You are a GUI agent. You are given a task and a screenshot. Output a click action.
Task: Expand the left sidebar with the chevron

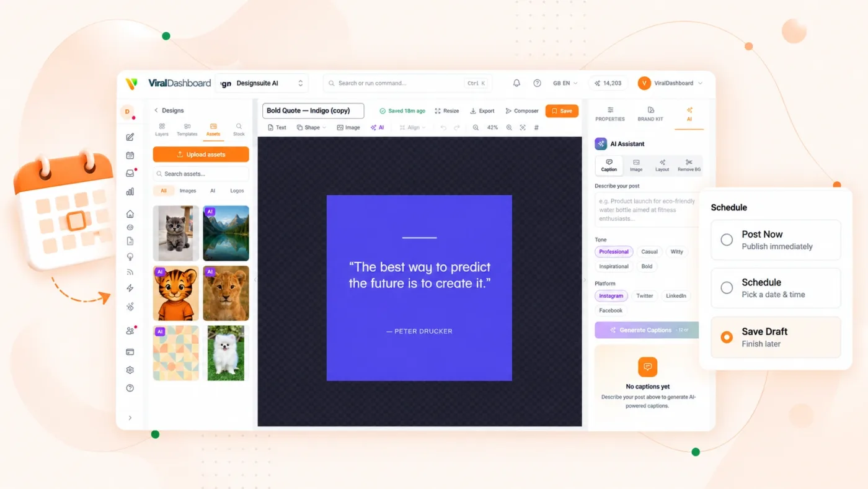point(130,418)
